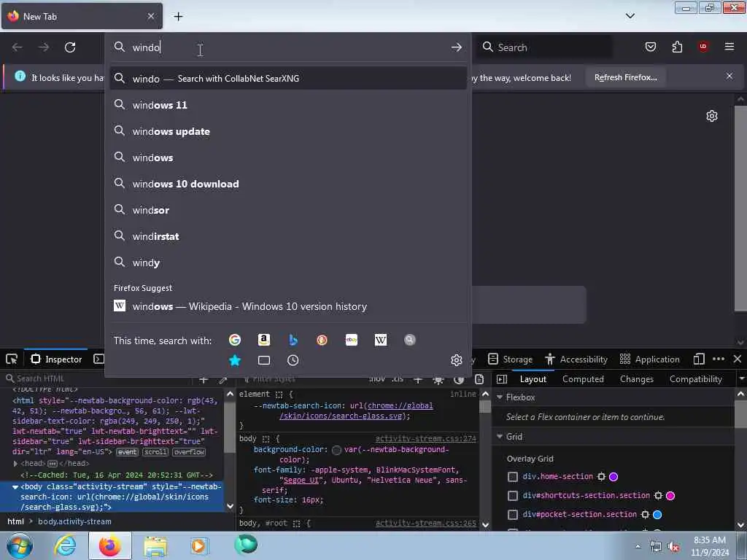Highlight div.home-section with its target icon

(x=601, y=477)
